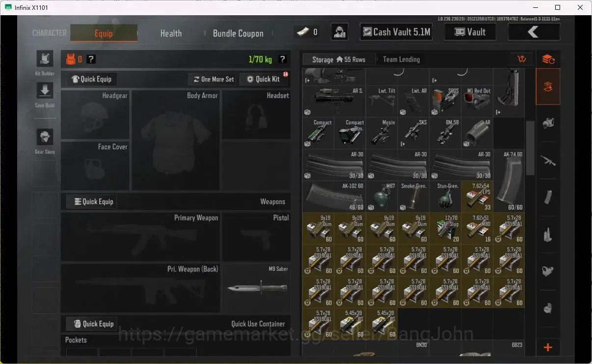Select the Storage 55 Rows tab
The height and width of the screenshot is (364, 592).
click(x=339, y=59)
